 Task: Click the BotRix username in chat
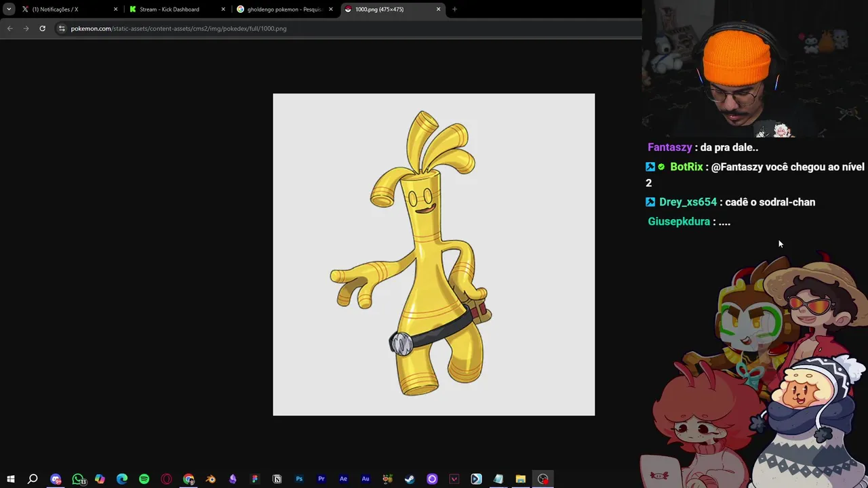686,167
